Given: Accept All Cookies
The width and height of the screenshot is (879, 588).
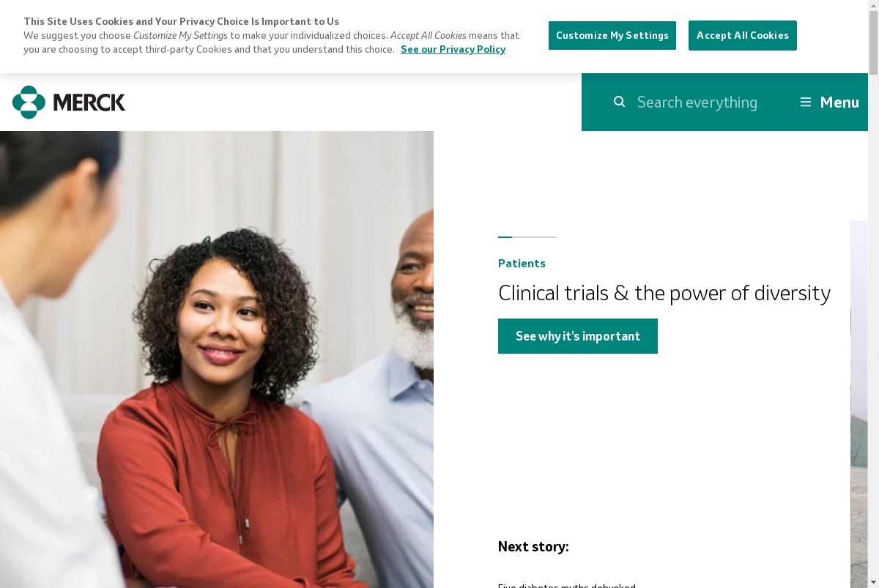Looking at the screenshot, I should [x=743, y=35].
